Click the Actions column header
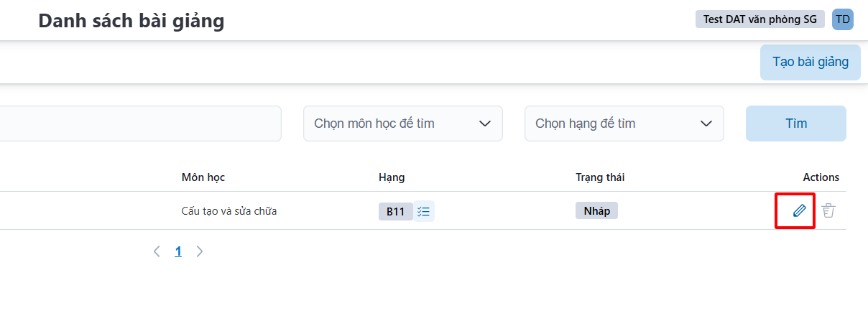 tap(821, 177)
